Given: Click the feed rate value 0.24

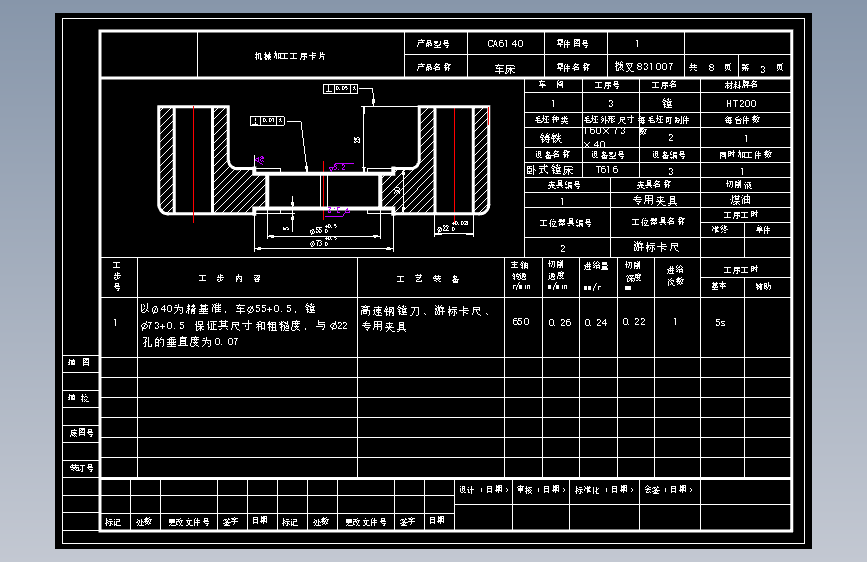Looking at the screenshot, I should (596, 322).
